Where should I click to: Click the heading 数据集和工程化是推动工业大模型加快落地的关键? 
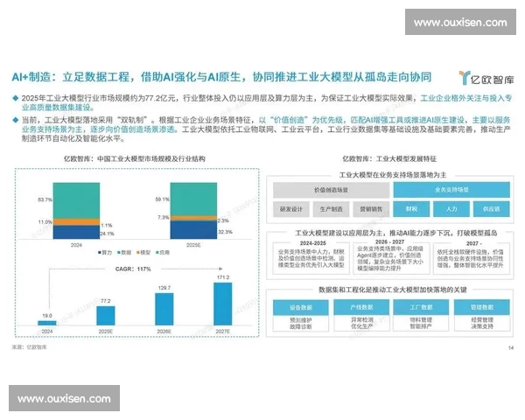point(392,290)
